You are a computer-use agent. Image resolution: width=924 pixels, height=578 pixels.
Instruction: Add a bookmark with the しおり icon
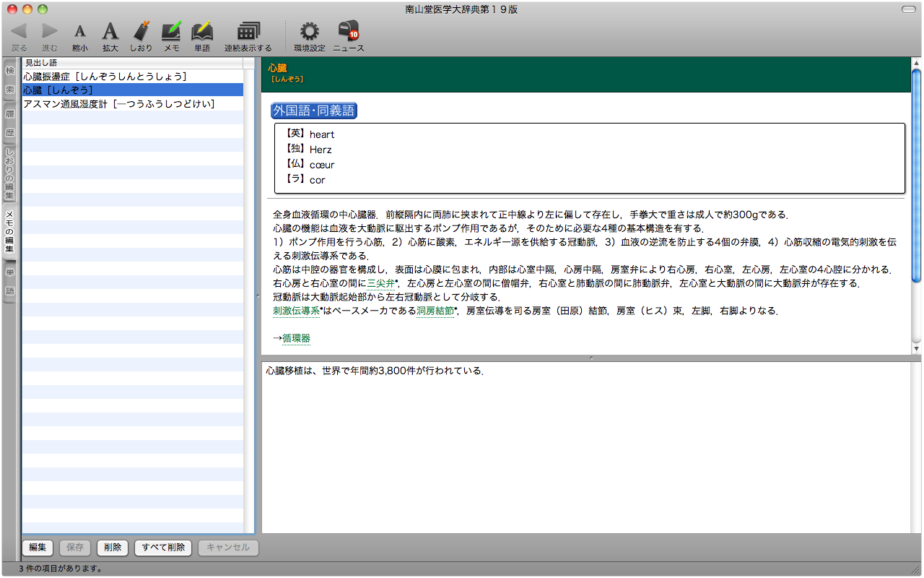coord(141,31)
